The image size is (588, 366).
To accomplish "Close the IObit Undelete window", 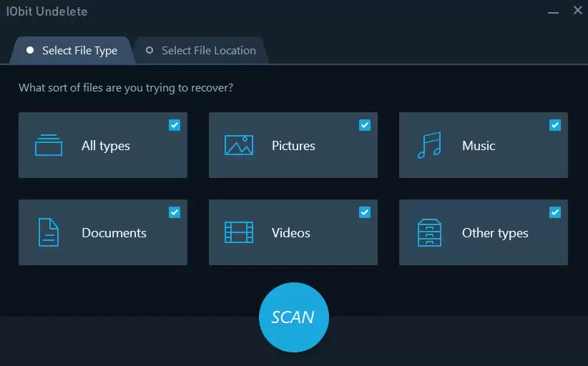I will pos(578,10).
